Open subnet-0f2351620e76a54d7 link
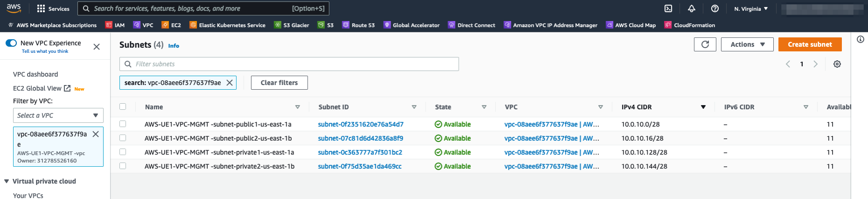This screenshot has width=868, height=199. point(361,124)
